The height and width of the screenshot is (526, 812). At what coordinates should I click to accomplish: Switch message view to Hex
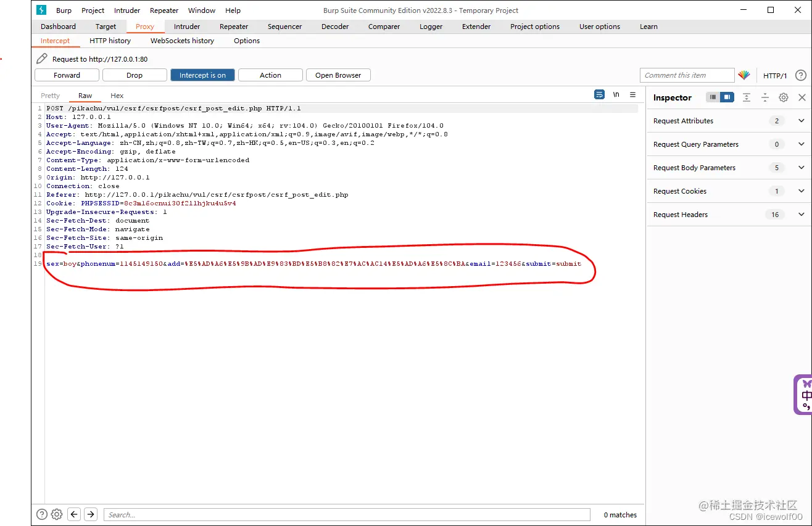(x=117, y=96)
